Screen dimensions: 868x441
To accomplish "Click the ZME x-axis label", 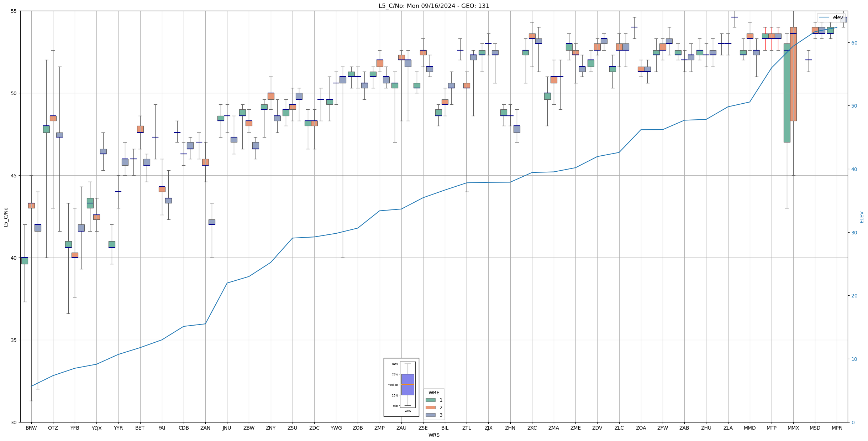I will coord(575,428).
